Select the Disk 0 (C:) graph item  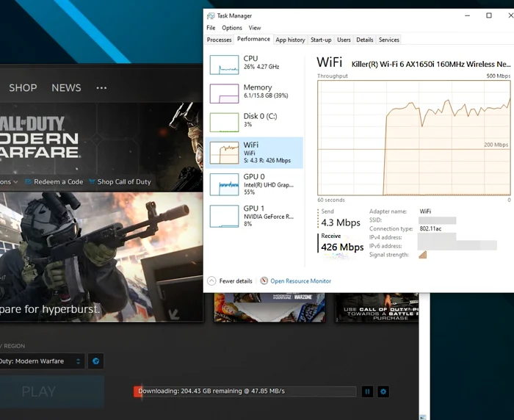point(254,122)
